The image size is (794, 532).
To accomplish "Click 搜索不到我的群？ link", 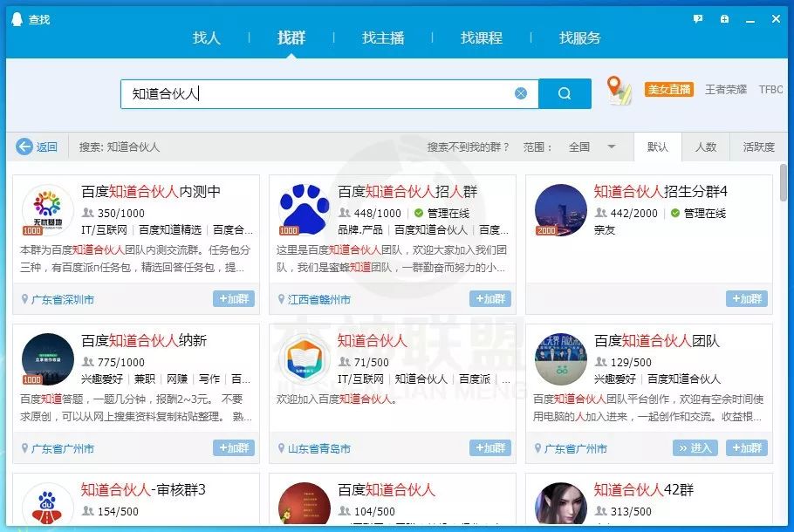I will pyautogui.click(x=468, y=147).
